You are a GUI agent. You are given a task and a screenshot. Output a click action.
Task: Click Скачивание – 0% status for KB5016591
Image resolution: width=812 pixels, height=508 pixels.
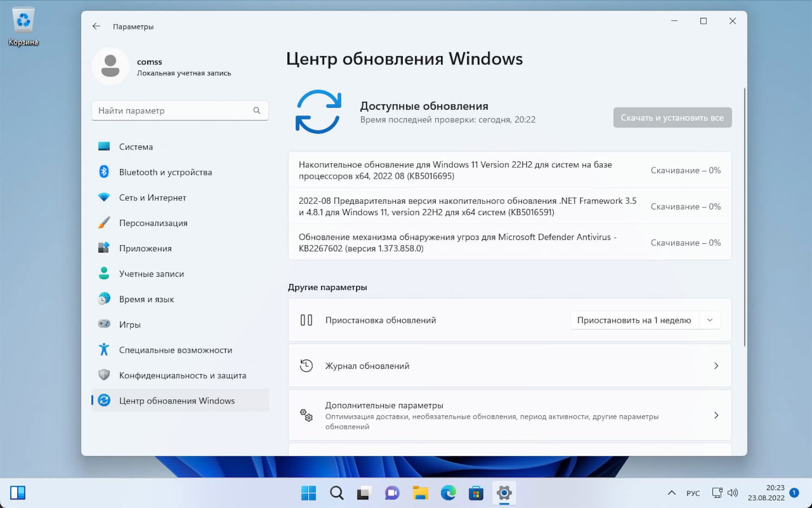[x=685, y=206]
